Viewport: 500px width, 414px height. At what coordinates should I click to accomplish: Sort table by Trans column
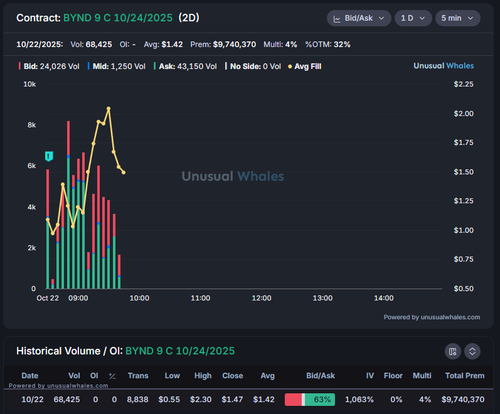tap(138, 376)
